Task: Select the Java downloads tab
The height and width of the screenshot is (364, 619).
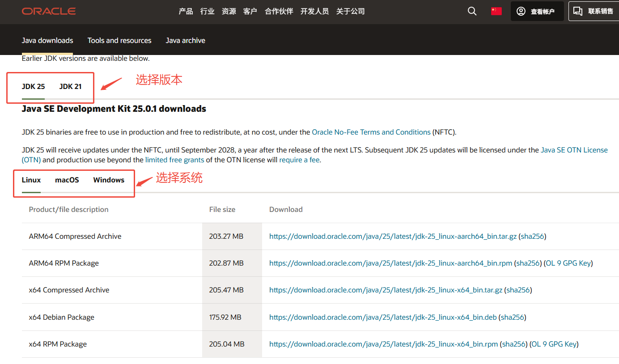Action: click(47, 40)
